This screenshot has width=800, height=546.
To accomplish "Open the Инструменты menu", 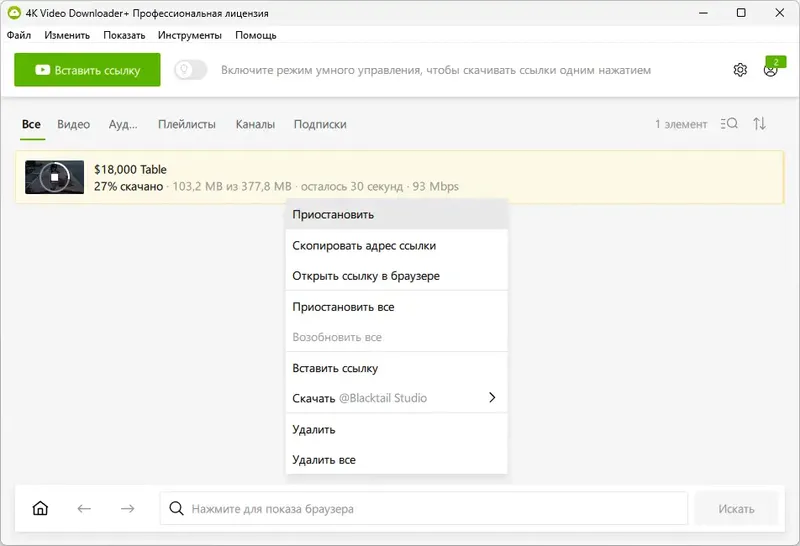I will click(190, 35).
